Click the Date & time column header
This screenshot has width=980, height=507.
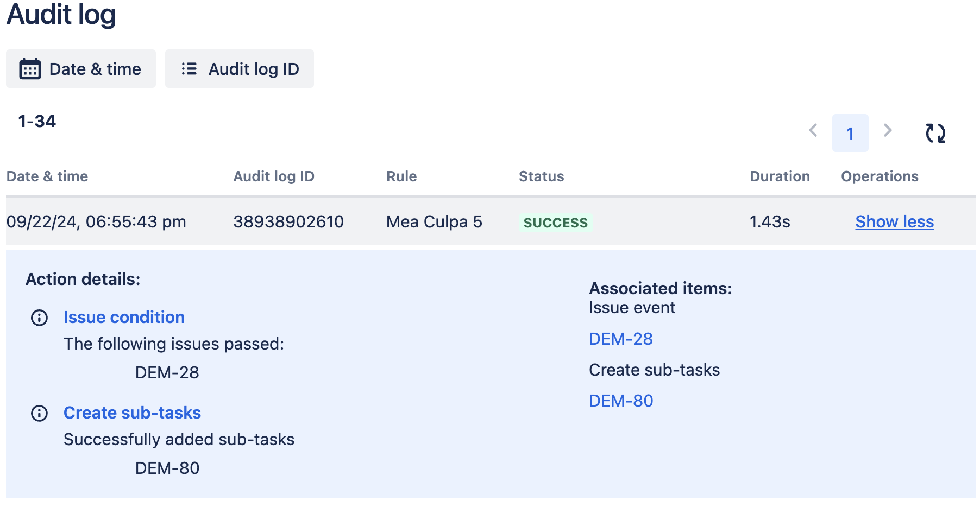(x=47, y=176)
